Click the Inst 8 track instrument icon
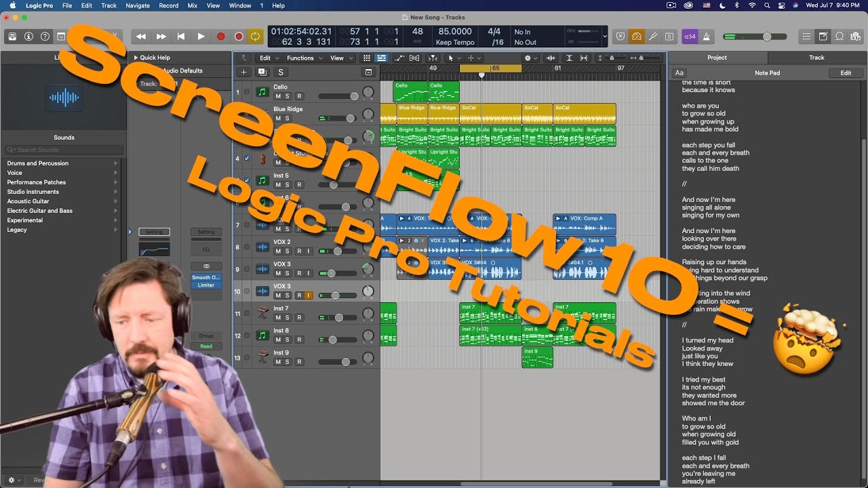The image size is (868, 488). click(262, 335)
